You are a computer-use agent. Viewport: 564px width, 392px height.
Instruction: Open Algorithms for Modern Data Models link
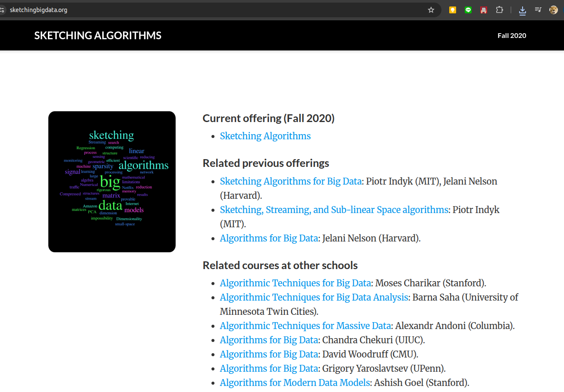(295, 383)
